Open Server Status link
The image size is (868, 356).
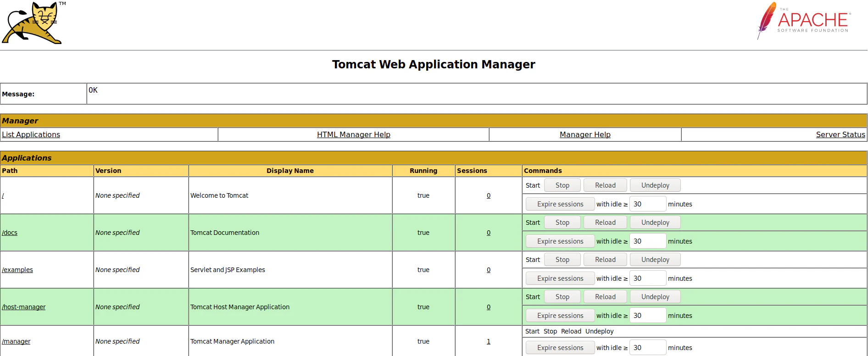pos(840,134)
